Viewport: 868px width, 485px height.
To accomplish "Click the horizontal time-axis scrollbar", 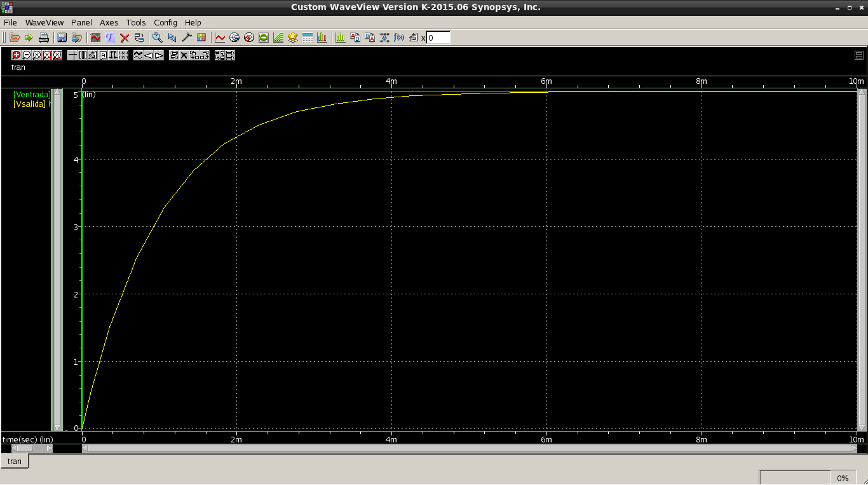I will click(x=470, y=448).
